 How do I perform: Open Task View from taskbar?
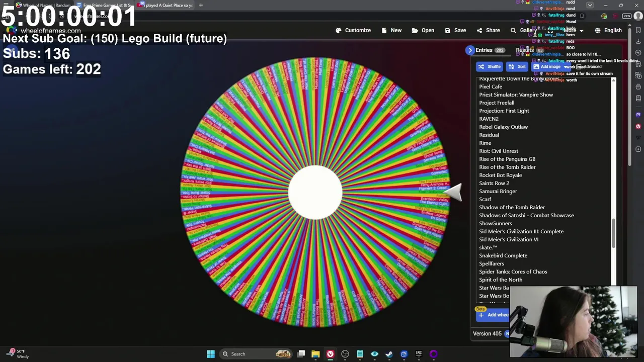point(301,354)
